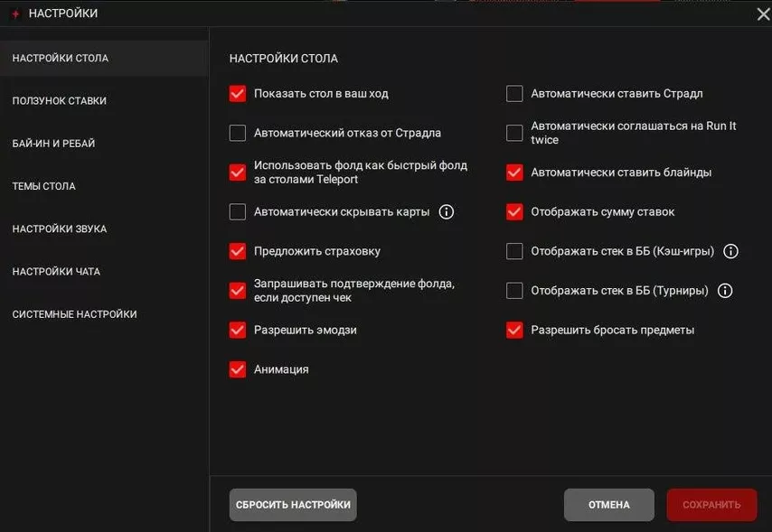
Task: Toggle Автоматически ставить блайнды checkbox
Action: 514,173
